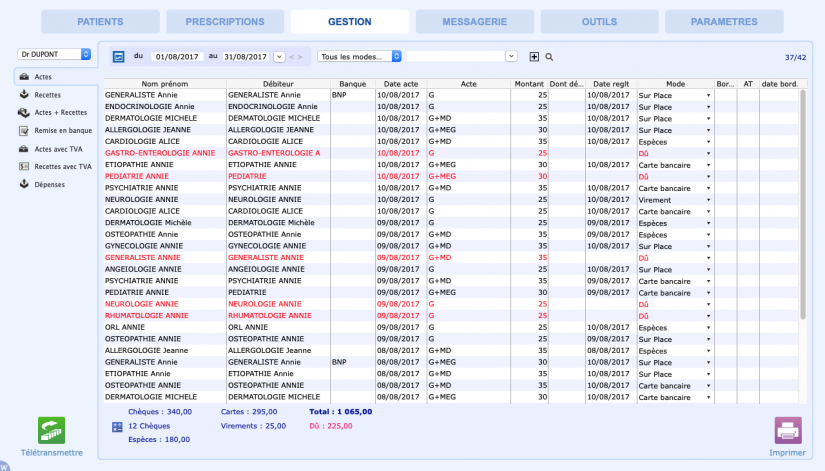Screen dimensions: 825x471
Task: Open the search field dropdown arrow
Action: 511,56
